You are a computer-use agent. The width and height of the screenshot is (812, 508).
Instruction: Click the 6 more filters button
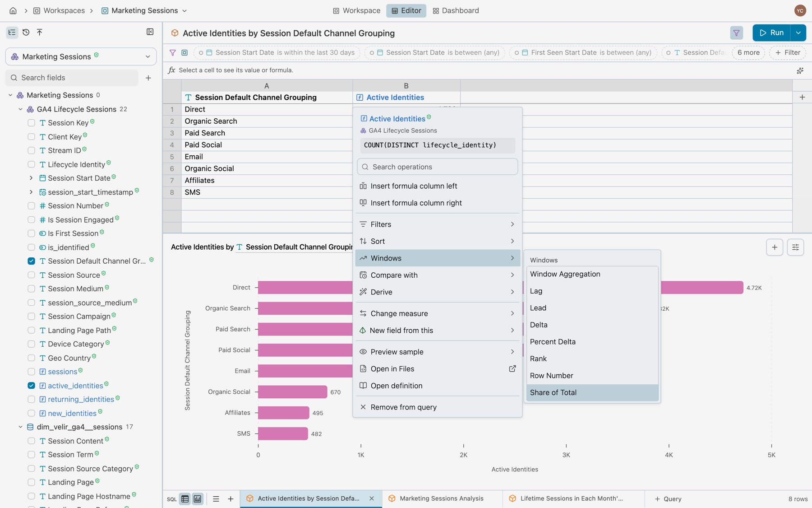(x=748, y=52)
